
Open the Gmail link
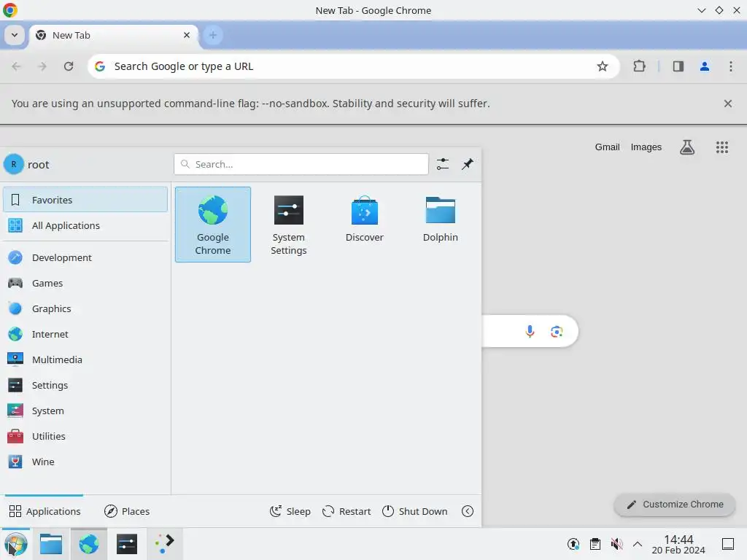click(607, 147)
